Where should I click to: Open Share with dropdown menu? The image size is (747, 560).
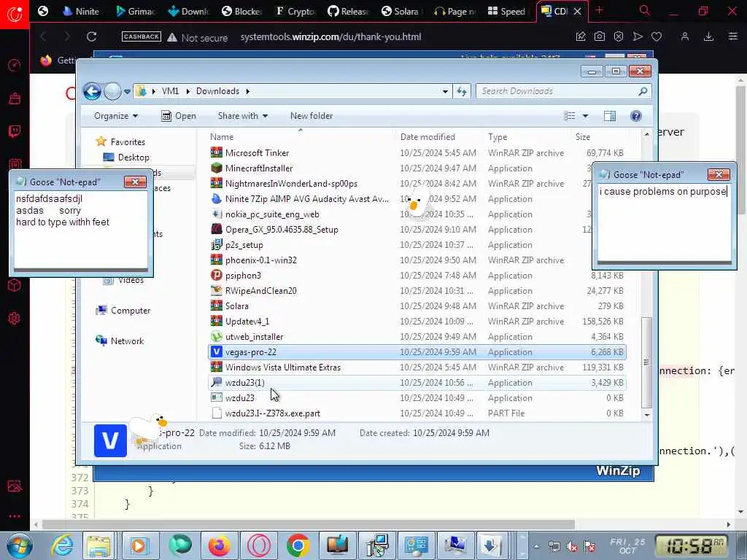pos(242,116)
